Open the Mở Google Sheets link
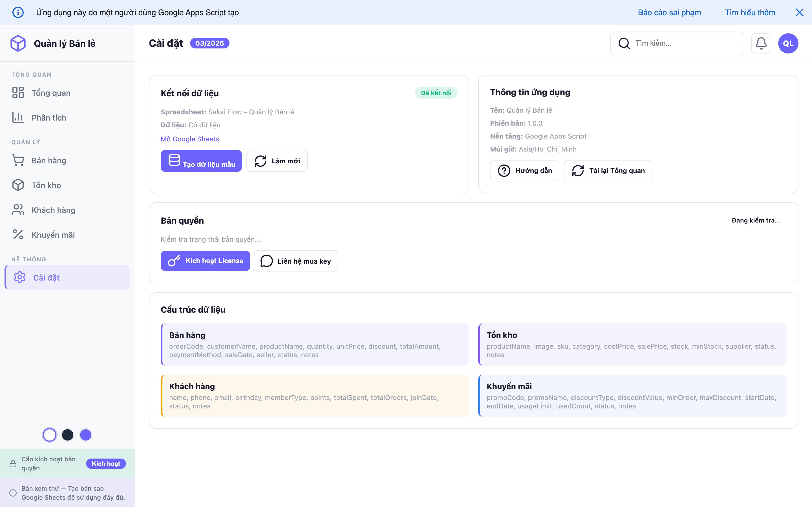 tap(189, 139)
